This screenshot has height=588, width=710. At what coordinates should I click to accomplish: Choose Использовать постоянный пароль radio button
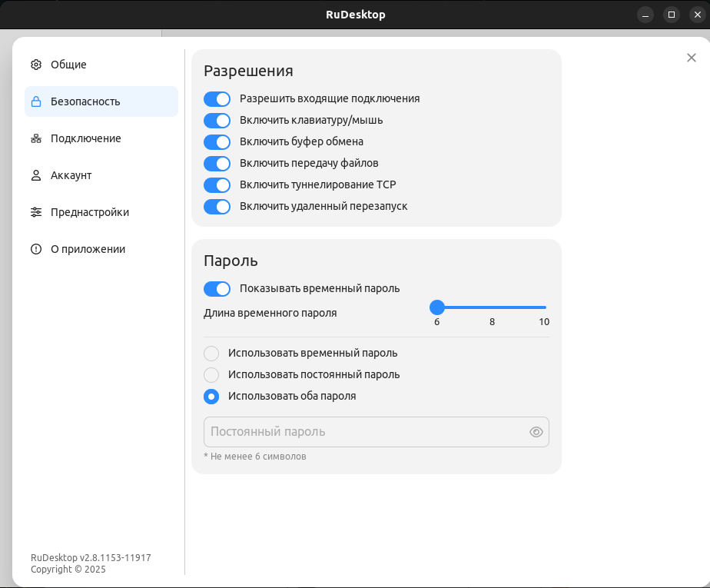[x=211, y=374]
